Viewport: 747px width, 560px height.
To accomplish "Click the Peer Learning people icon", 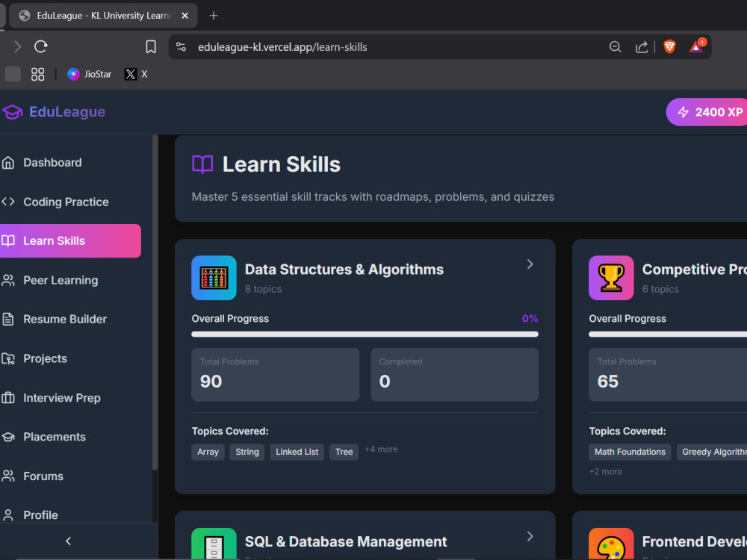I will tap(8, 281).
